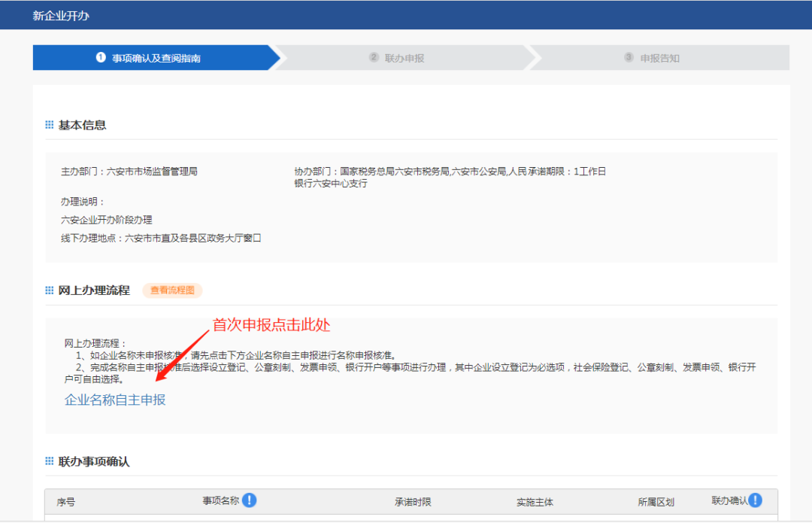Switch to the 申报告知 step

point(659,57)
